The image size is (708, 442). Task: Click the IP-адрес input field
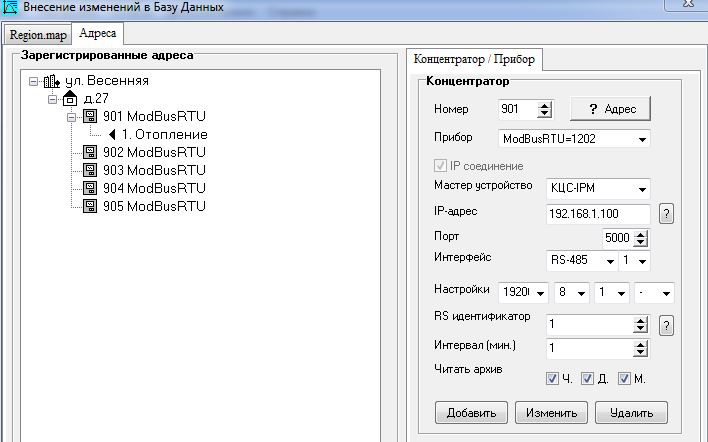click(x=597, y=214)
